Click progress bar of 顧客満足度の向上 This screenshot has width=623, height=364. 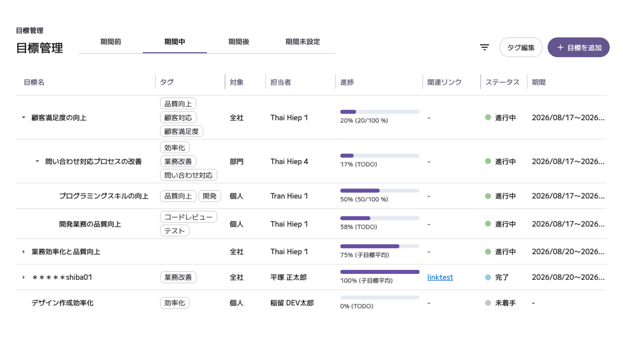(x=380, y=112)
